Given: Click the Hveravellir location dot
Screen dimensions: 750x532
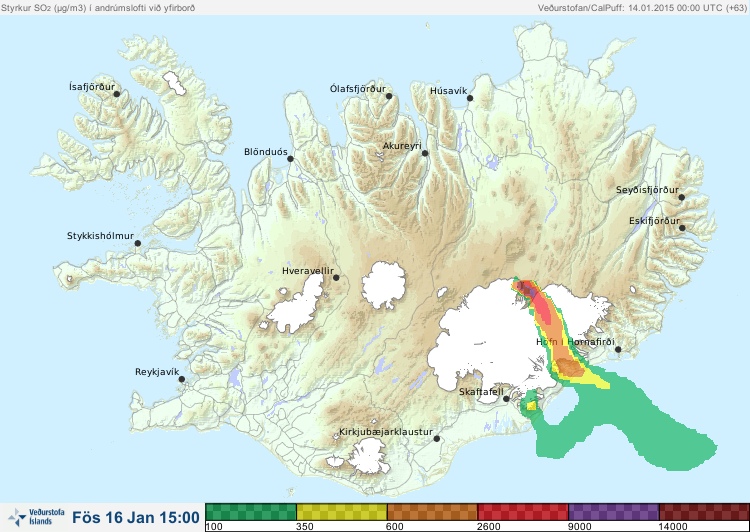Looking at the screenshot, I should point(336,277).
